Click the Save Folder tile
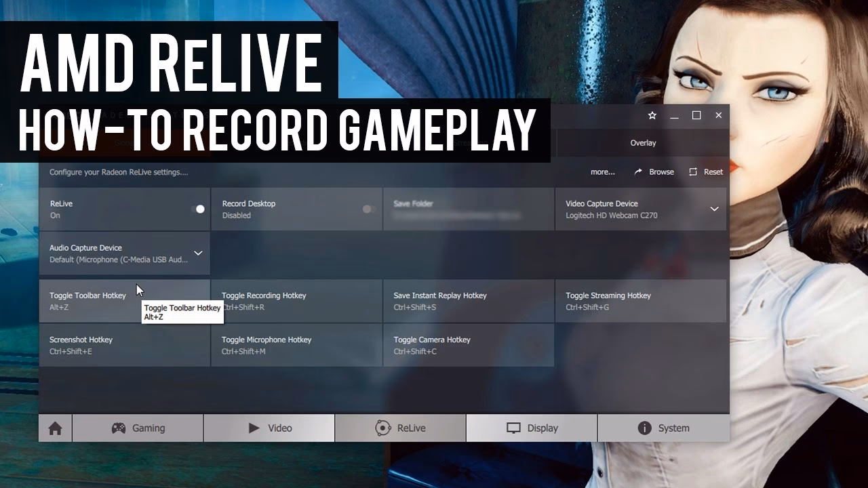Screen dimensions: 868x488 pyautogui.click(x=469, y=209)
